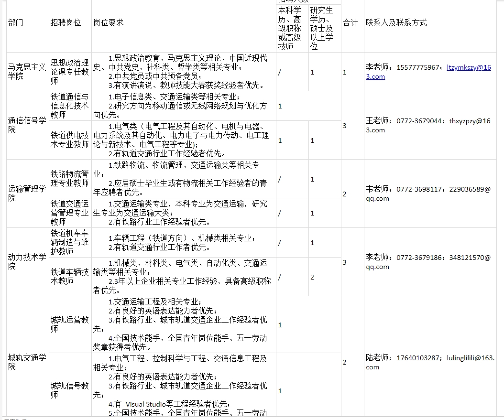
Task: Click requirements starting with 交通运输工程及相关专业
Action: pyautogui.click(x=184, y=324)
